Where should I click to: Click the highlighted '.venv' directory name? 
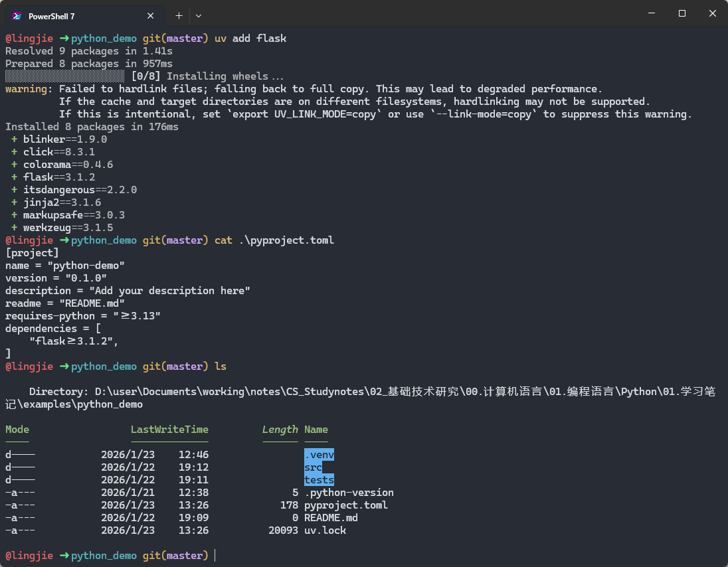point(319,455)
